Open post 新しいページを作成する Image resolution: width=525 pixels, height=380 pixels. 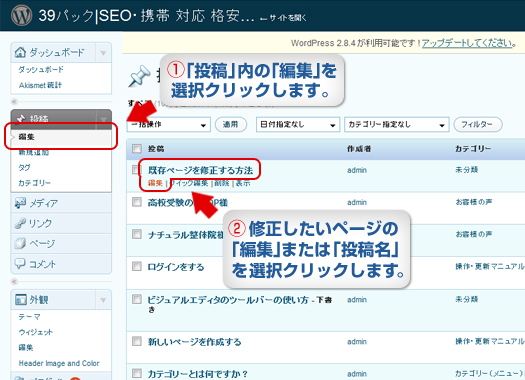point(195,342)
